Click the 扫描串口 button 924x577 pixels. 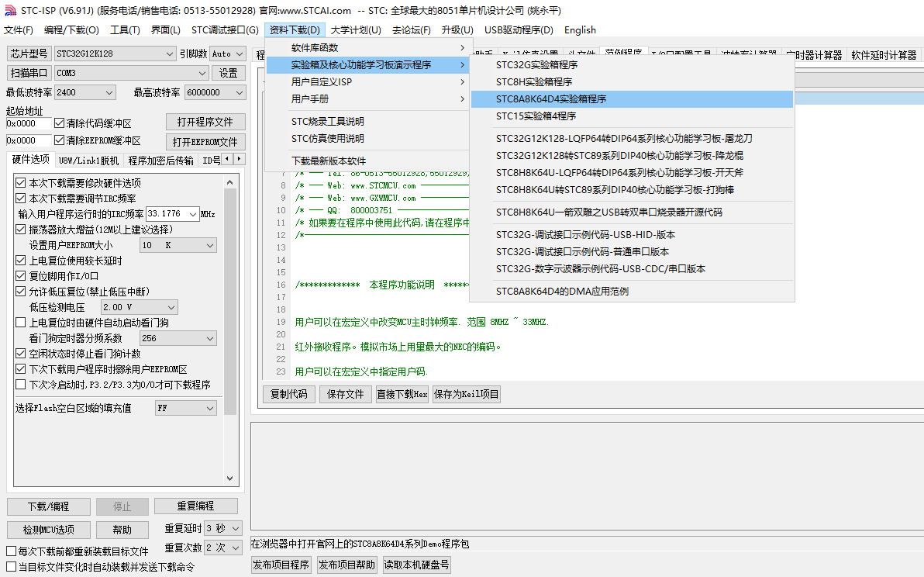tap(28, 73)
